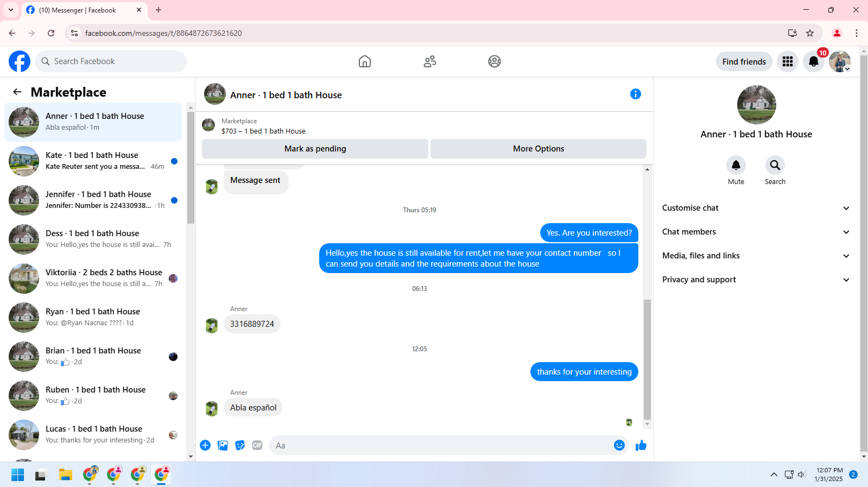View site information icon in address bar
The width and height of the screenshot is (868, 487).
(74, 33)
